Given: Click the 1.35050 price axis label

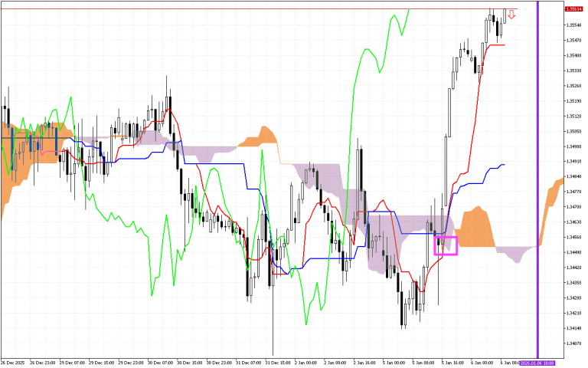Looking at the screenshot, I should (573, 131).
